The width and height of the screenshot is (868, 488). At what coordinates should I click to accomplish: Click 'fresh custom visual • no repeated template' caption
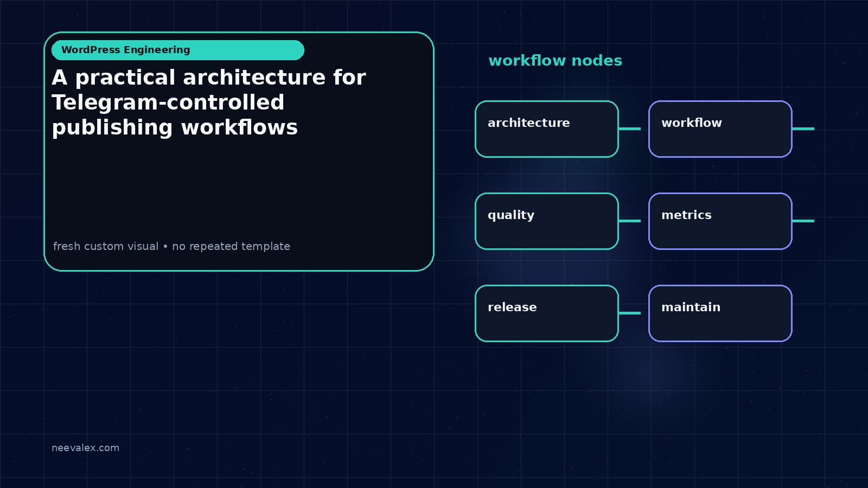(x=171, y=246)
